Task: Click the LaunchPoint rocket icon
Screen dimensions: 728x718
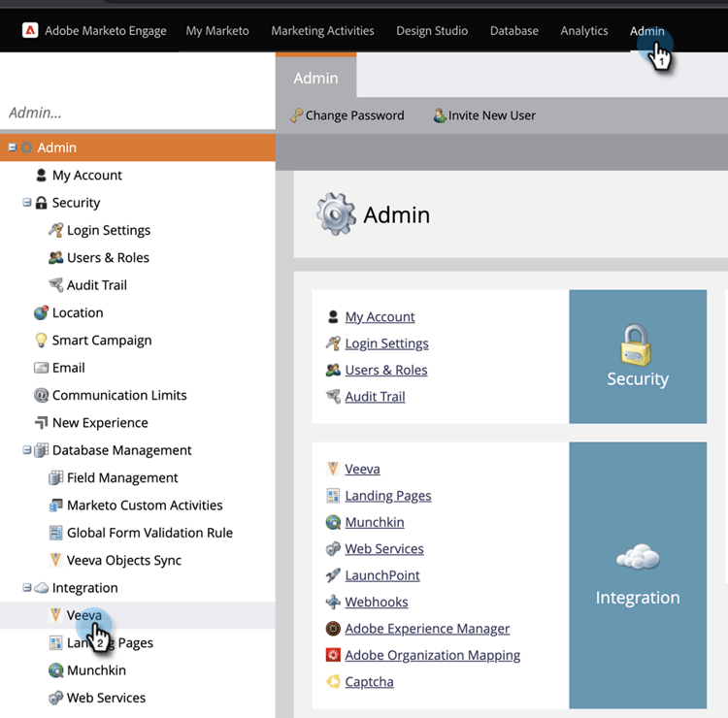Action: (333, 575)
